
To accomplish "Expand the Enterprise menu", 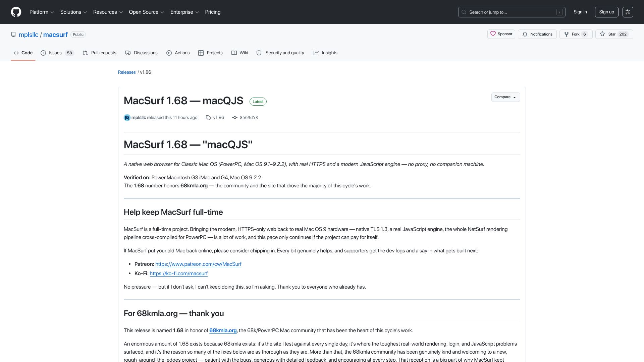I will [x=184, y=12].
